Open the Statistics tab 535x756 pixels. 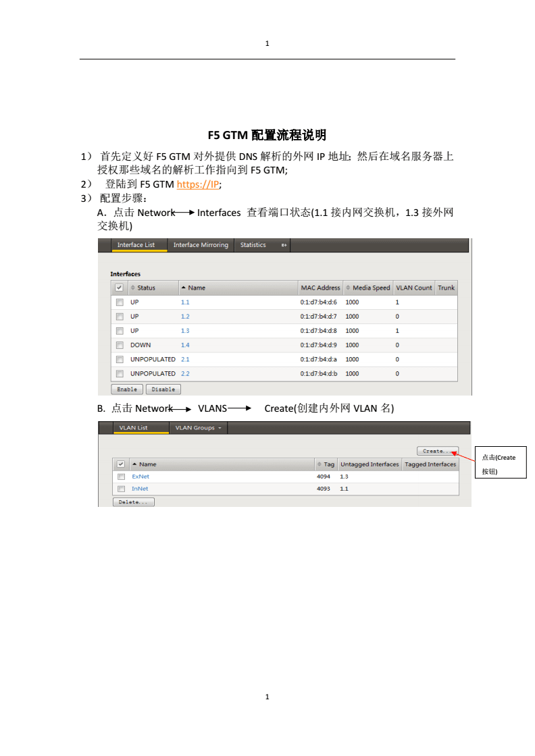click(253, 245)
